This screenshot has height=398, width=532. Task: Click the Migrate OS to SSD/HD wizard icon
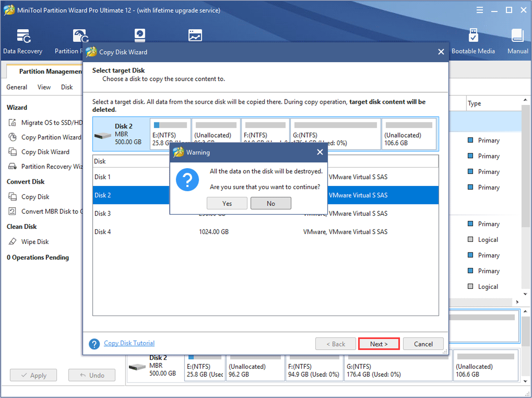click(x=13, y=122)
